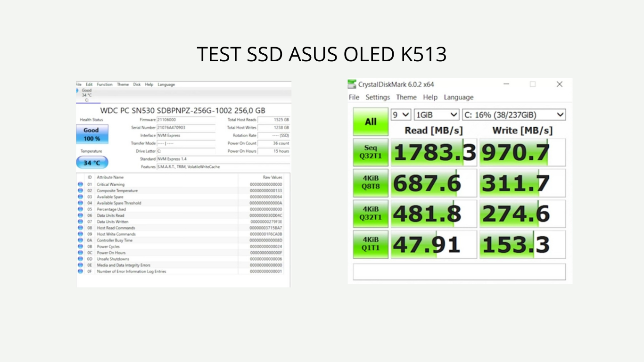Open Edit menu in CrystalDiskInfo
This screenshot has width=644, height=362.
point(89,84)
